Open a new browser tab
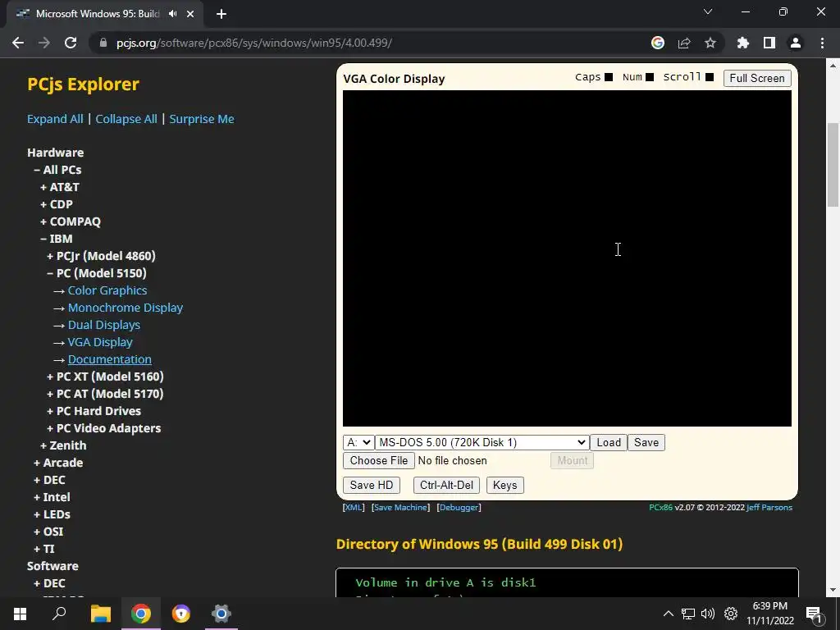The height and width of the screenshot is (630, 840). [x=221, y=14]
